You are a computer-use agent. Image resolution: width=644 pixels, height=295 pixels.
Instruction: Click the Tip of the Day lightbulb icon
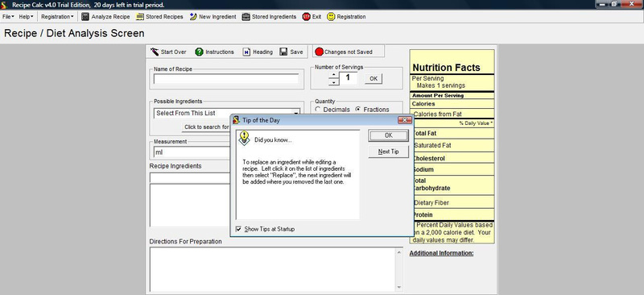coord(244,139)
